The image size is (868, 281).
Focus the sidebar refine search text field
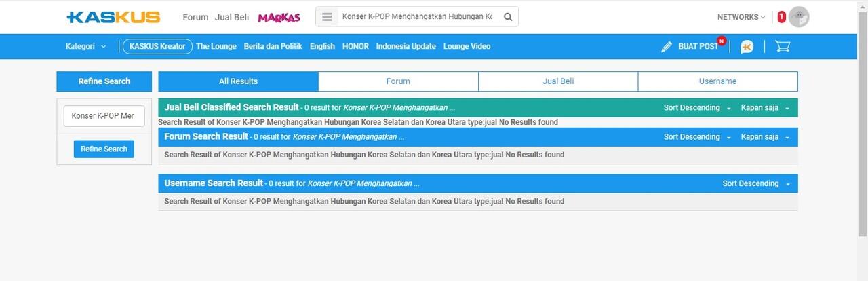(x=104, y=115)
